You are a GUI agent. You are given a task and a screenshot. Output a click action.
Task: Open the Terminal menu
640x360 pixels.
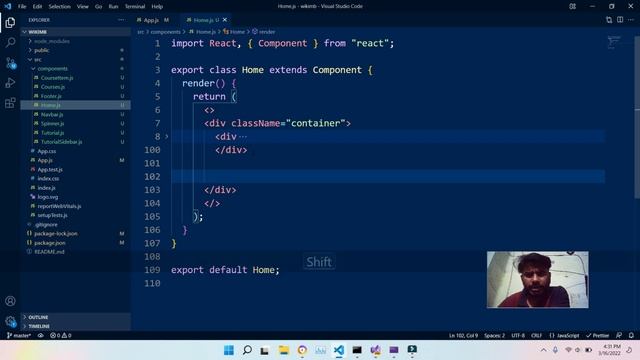pos(135,6)
